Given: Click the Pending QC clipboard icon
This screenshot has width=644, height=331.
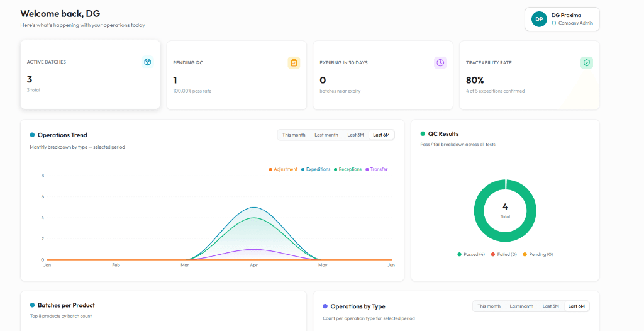Looking at the screenshot, I should coord(294,63).
